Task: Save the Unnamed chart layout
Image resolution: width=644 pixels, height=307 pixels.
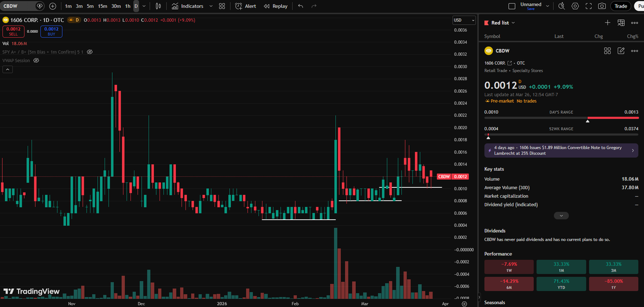Action: [531, 9]
